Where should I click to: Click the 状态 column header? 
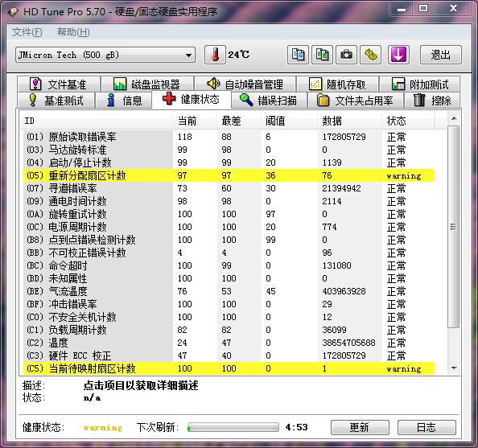(408, 121)
